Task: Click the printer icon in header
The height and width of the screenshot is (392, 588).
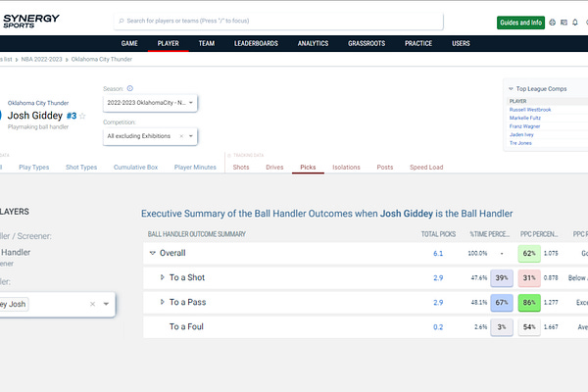Action: pos(553,23)
